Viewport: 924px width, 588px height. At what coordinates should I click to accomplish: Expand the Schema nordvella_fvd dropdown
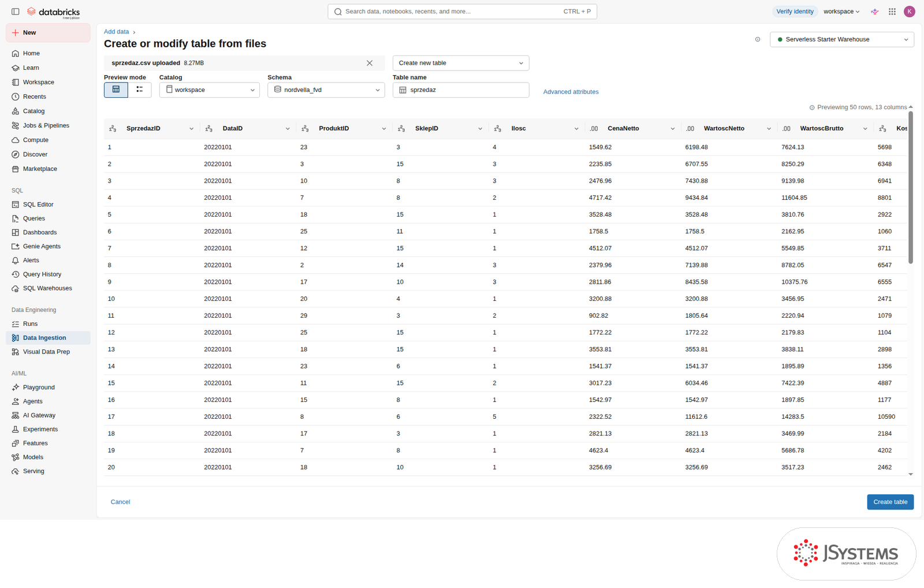[x=326, y=90]
